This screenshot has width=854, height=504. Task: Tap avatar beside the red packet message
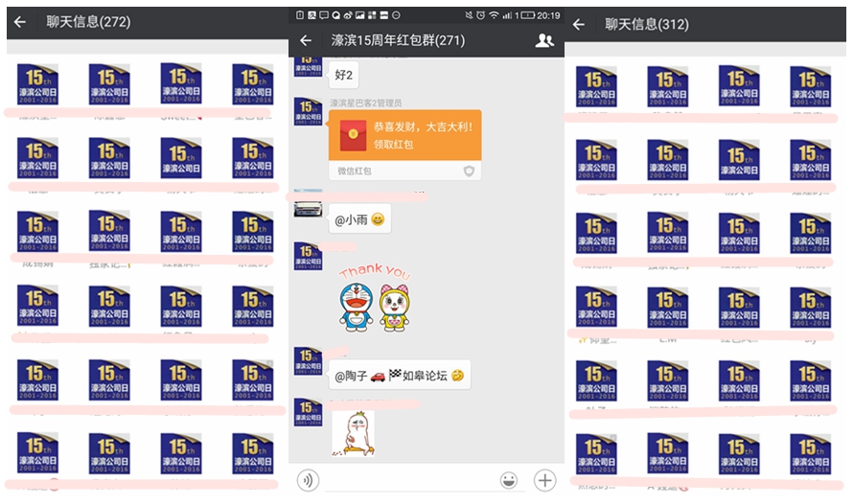coord(309,111)
